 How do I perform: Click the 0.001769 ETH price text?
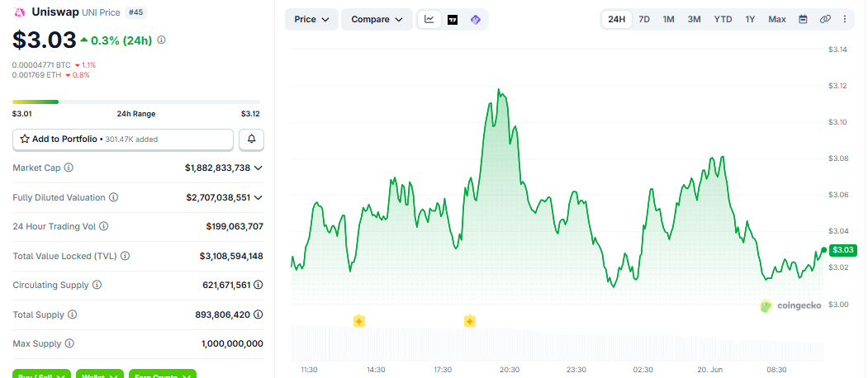pos(37,75)
